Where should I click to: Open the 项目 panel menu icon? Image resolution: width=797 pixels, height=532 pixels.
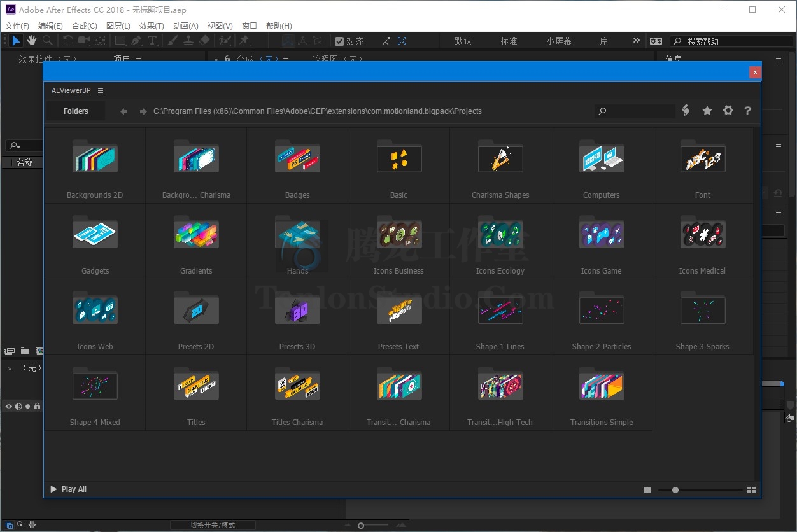pos(139,59)
